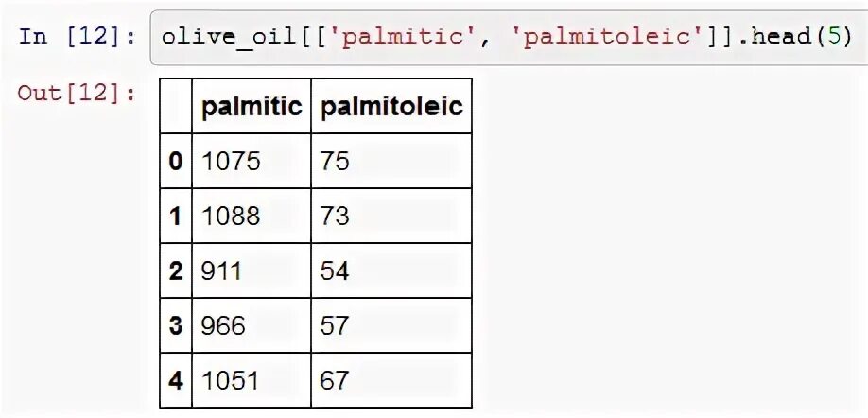Click the Out[12] output prompt

click(x=77, y=94)
